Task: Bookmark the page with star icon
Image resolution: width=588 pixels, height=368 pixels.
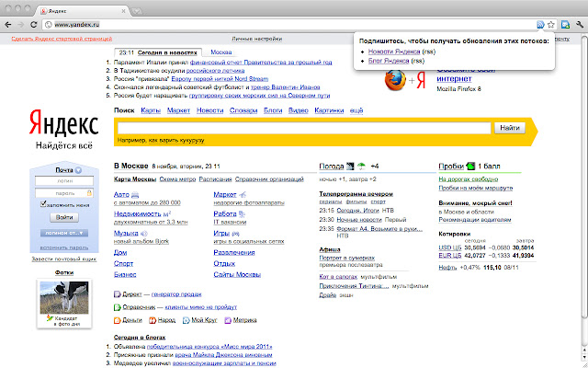Action: pos(551,25)
